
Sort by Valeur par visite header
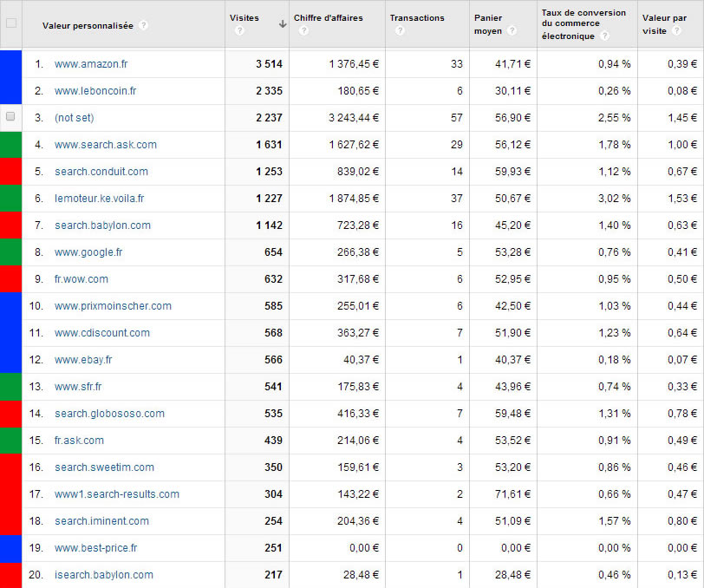click(x=664, y=24)
